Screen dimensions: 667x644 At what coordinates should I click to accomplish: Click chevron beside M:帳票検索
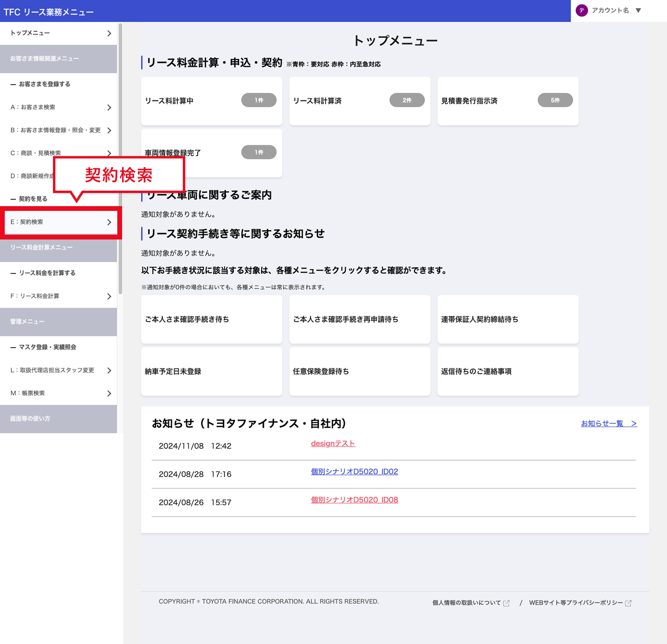click(x=109, y=393)
